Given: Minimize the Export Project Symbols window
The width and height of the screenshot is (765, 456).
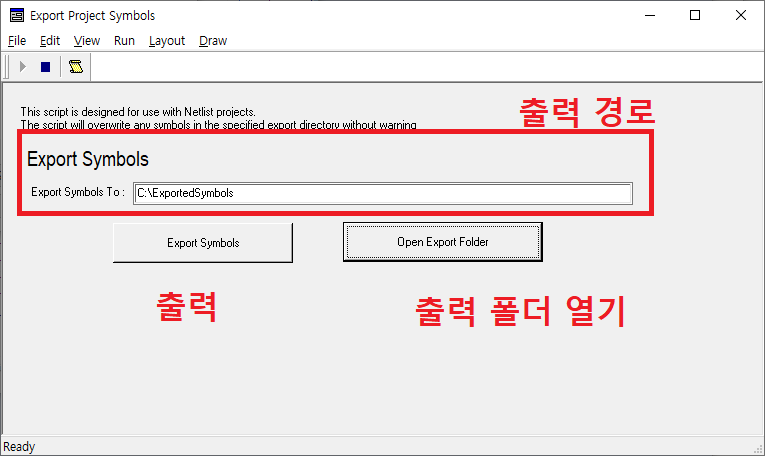Looking at the screenshot, I should point(650,16).
